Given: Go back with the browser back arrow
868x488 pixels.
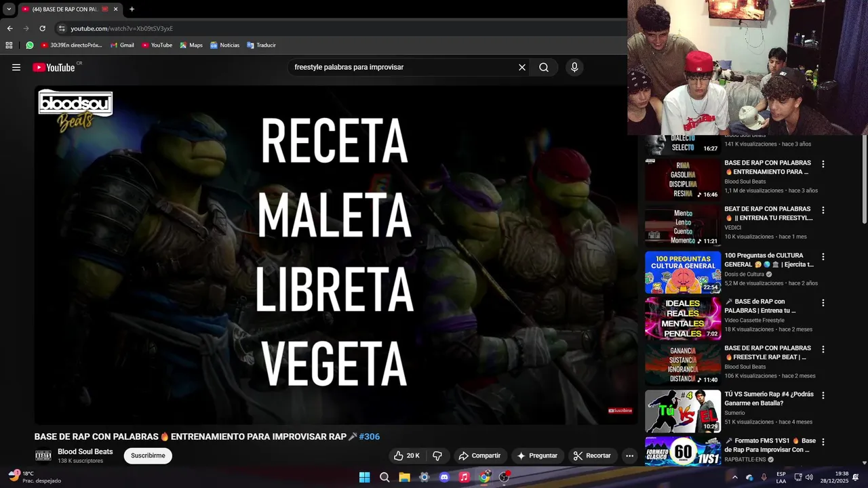Looking at the screenshot, I should [9, 28].
